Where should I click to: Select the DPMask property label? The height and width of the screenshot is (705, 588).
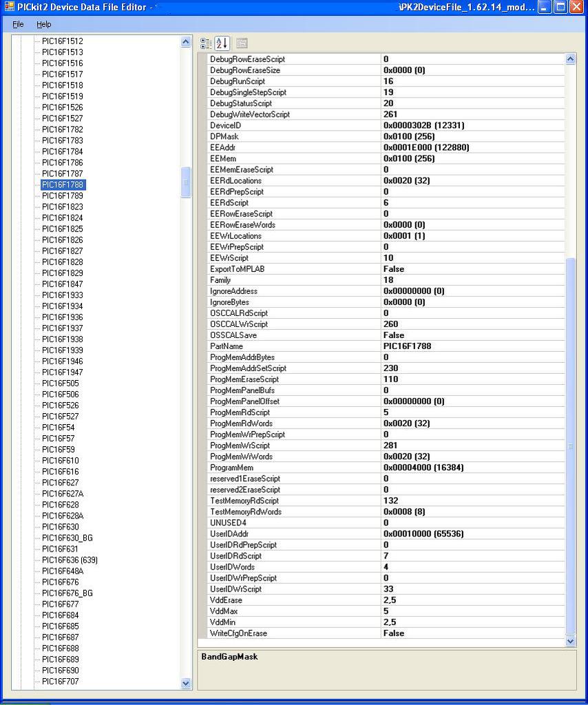point(224,137)
